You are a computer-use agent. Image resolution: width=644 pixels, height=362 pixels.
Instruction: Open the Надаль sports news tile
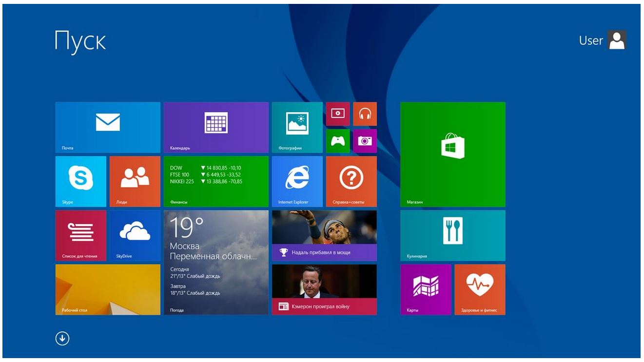tap(324, 236)
